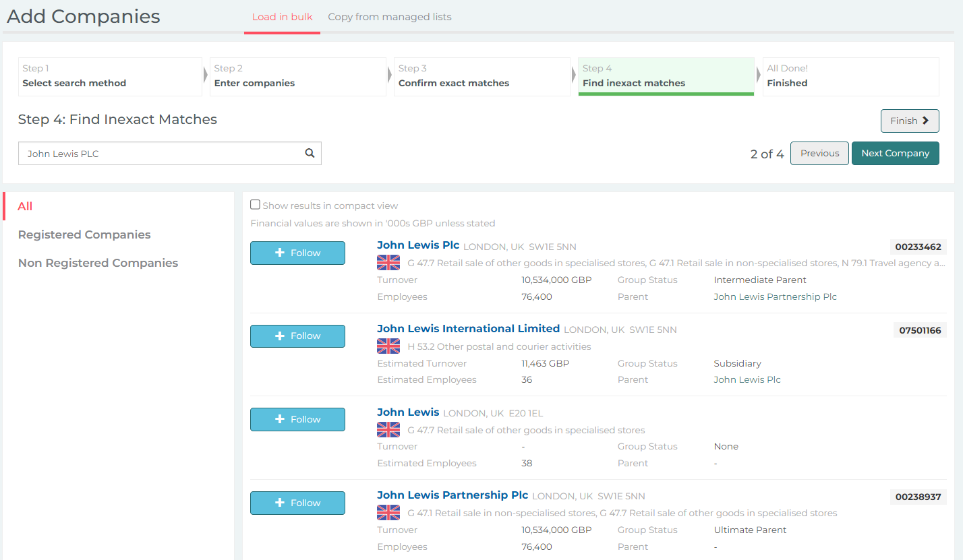Image resolution: width=963 pixels, height=560 pixels.
Task: Click the Add Companies heading
Action: point(83,16)
